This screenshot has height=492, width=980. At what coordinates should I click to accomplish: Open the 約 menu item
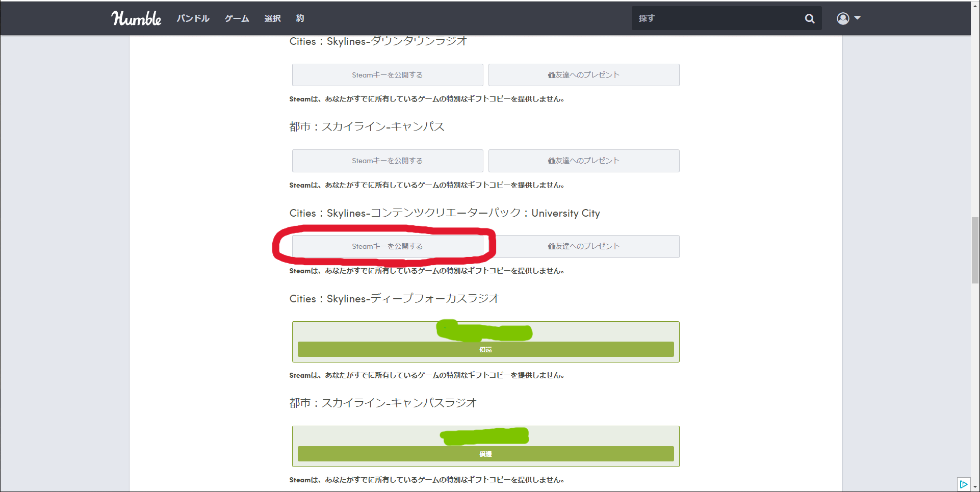(300, 18)
